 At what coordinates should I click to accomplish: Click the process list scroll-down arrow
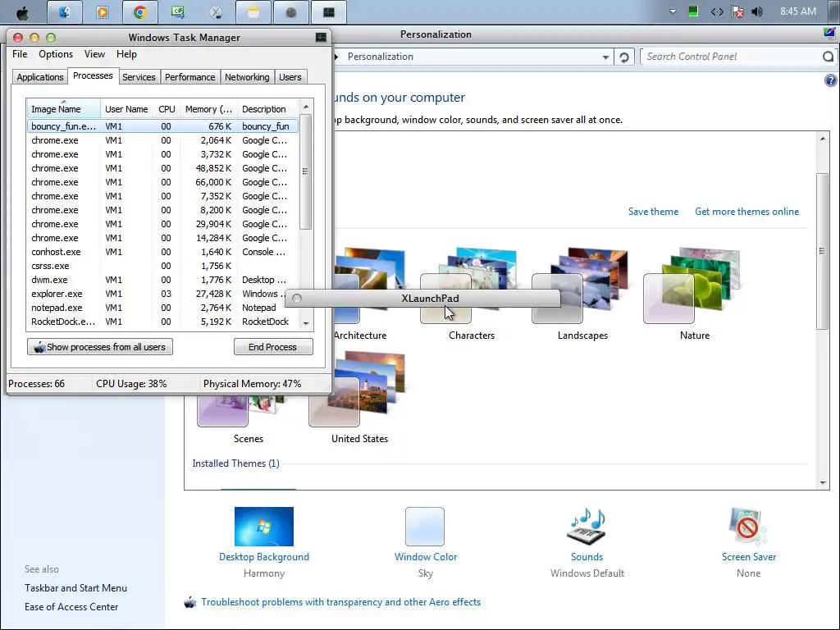[x=306, y=323]
